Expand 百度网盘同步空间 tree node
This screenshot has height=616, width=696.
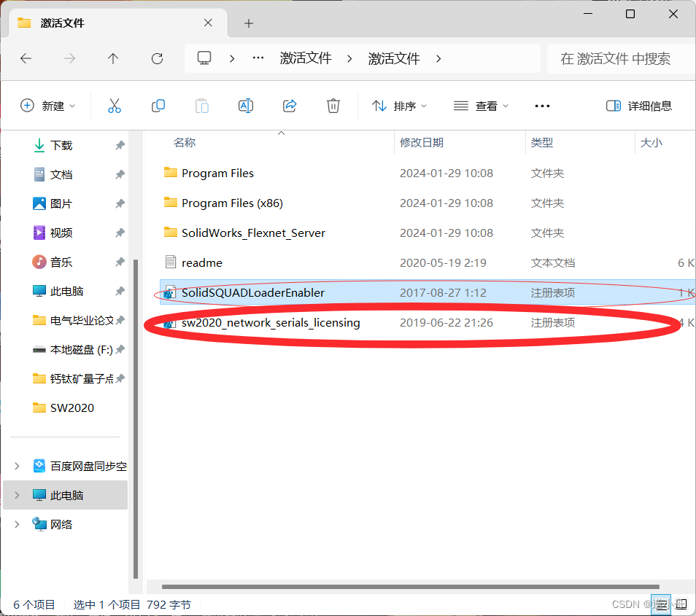(x=17, y=466)
